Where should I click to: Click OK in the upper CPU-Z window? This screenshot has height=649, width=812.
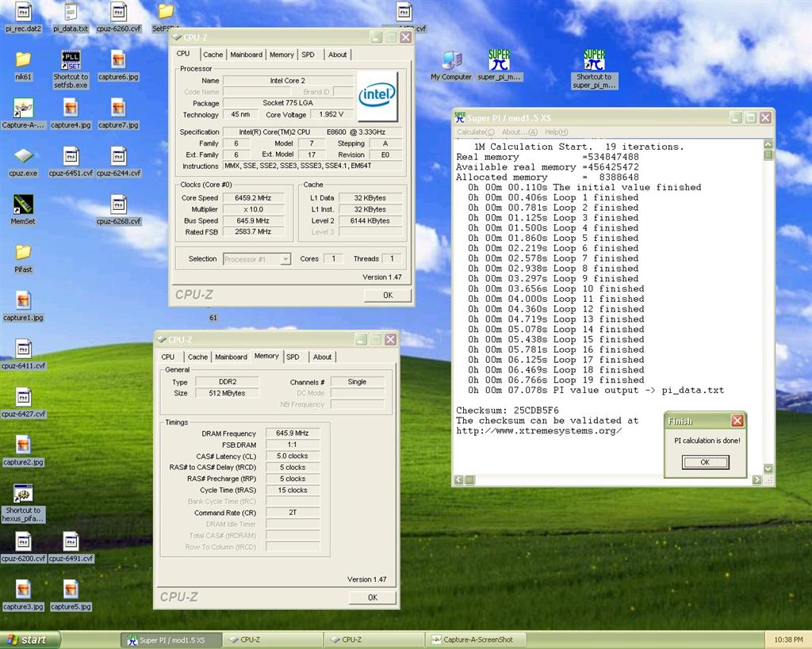pyautogui.click(x=388, y=295)
